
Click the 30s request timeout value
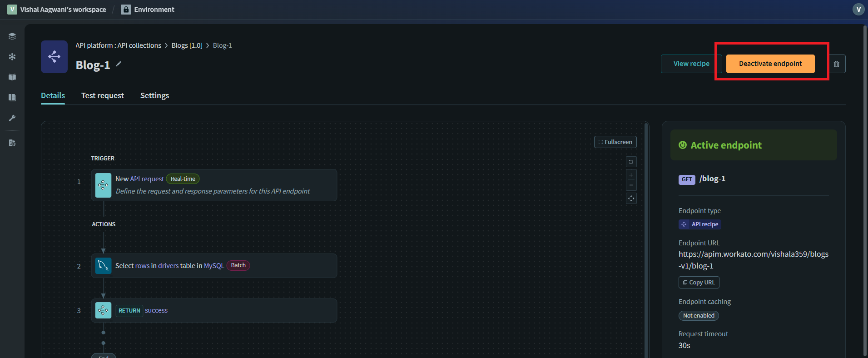(684, 346)
